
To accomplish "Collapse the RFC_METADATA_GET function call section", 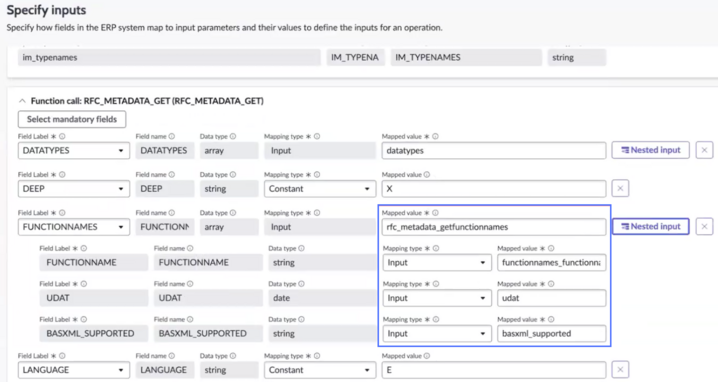I will (22, 101).
